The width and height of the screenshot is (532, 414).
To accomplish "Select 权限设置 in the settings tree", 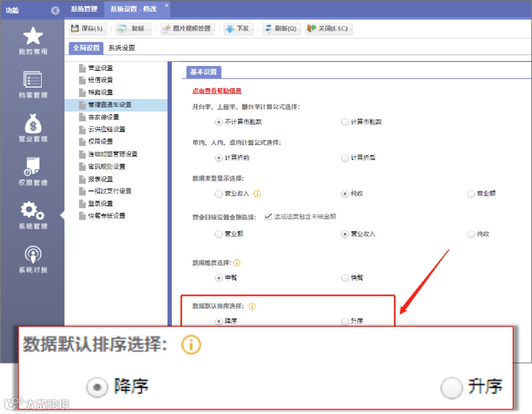I will (100, 141).
